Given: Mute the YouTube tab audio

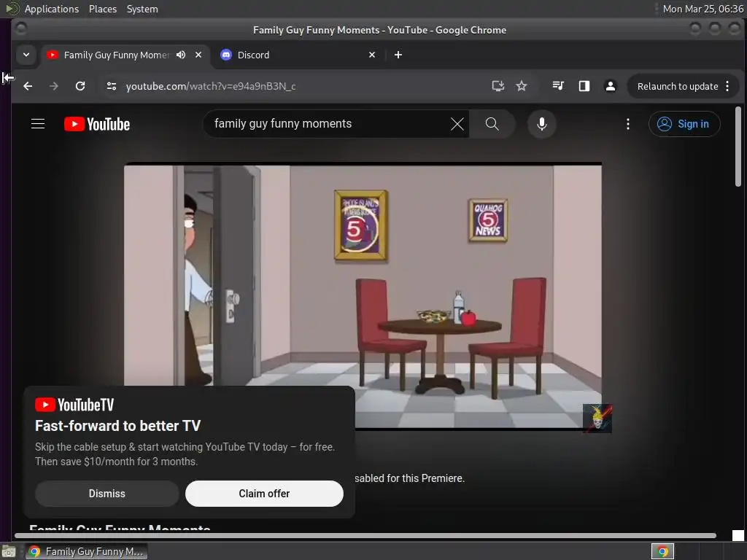Looking at the screenshot, I should (181, 55).
